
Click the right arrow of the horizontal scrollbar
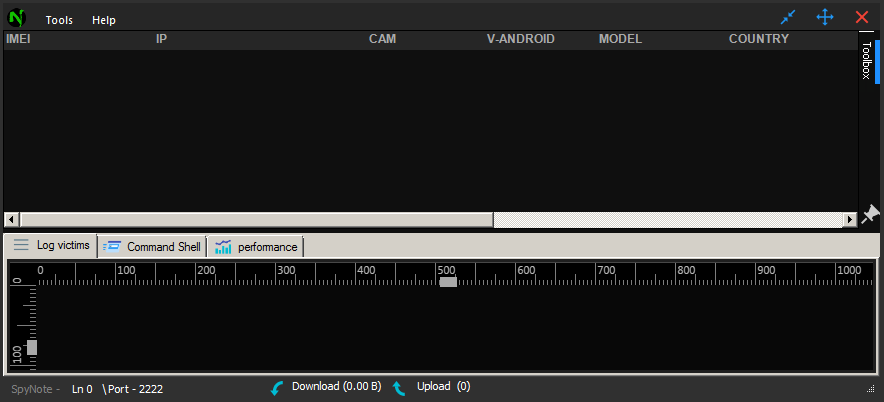point(850,219)
